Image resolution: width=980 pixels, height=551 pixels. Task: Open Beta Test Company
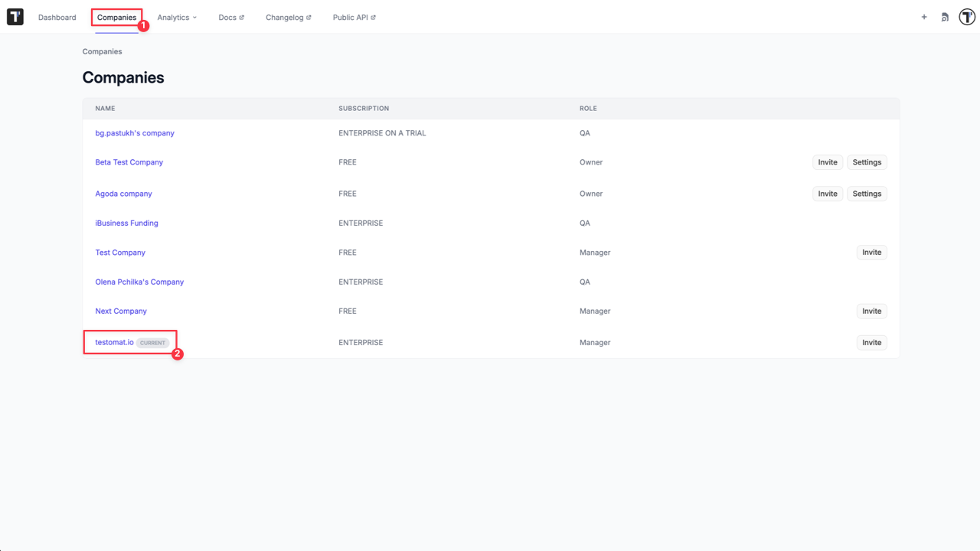(x=129, y=161)
